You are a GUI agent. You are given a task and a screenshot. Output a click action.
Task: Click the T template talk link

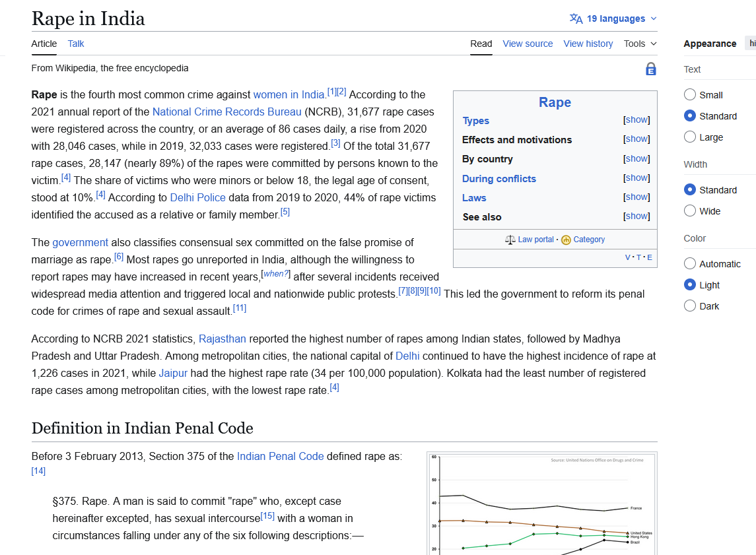click(639, 257)
